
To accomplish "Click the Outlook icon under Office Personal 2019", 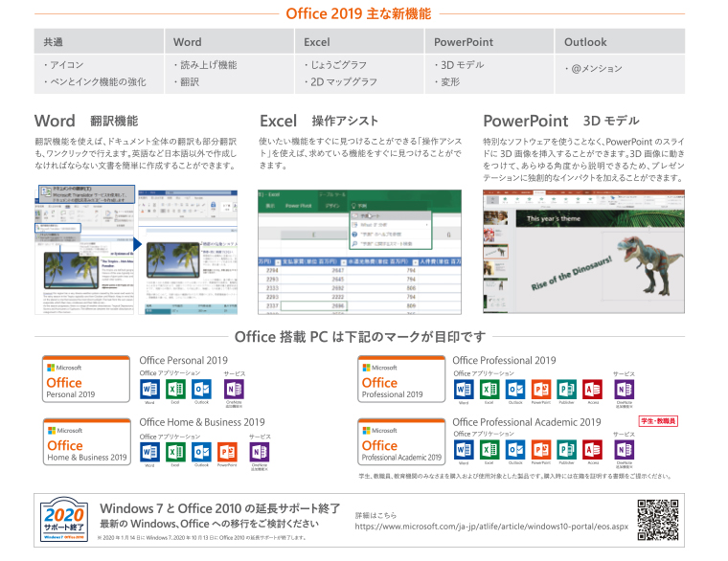I will (x=201, y=389).
